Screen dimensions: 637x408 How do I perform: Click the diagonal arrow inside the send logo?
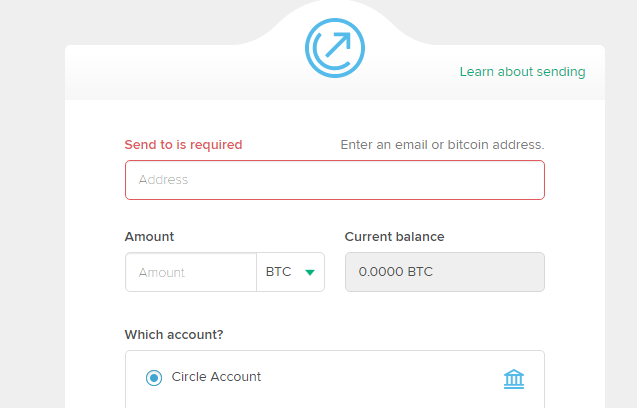coord(338,45)
